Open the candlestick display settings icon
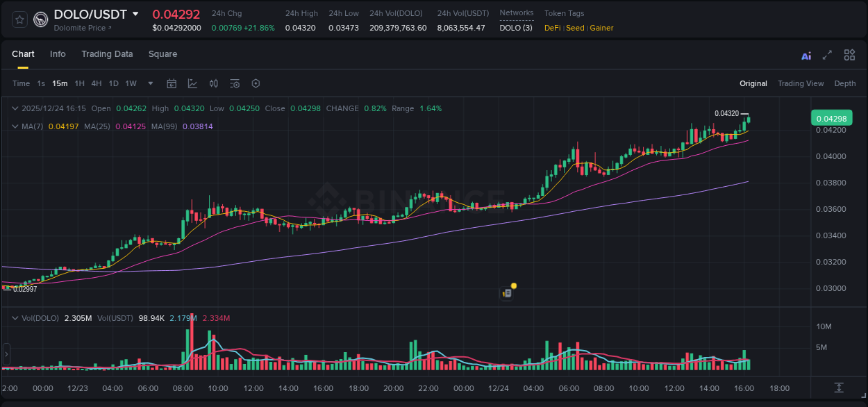The height and width of the screenshot is (407, 868). pyautogui.click(x=213, y=83)
